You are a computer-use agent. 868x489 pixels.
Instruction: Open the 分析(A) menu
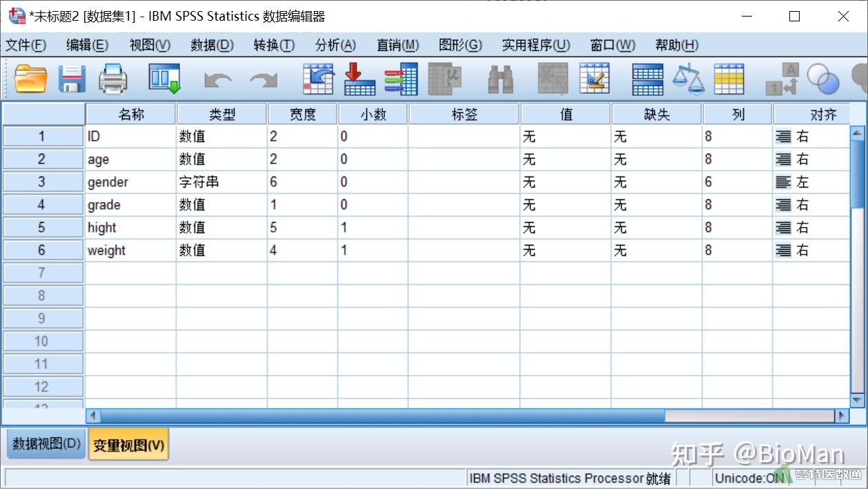(335, 45)
